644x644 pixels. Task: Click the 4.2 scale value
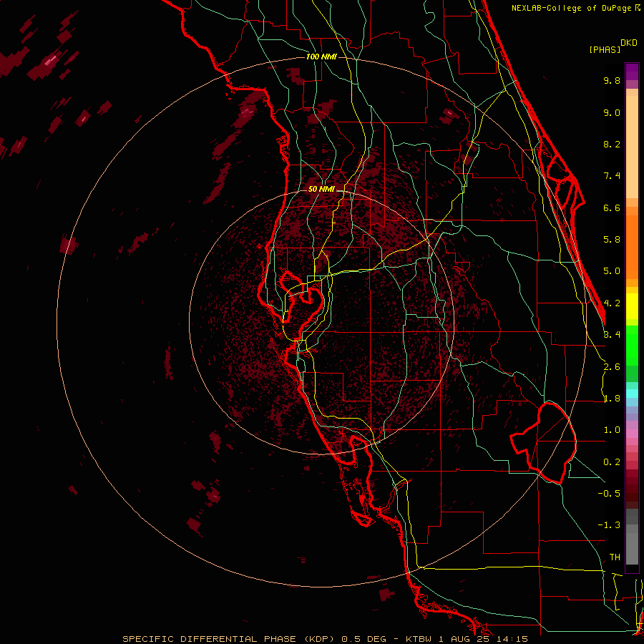[x=612, y=303]
